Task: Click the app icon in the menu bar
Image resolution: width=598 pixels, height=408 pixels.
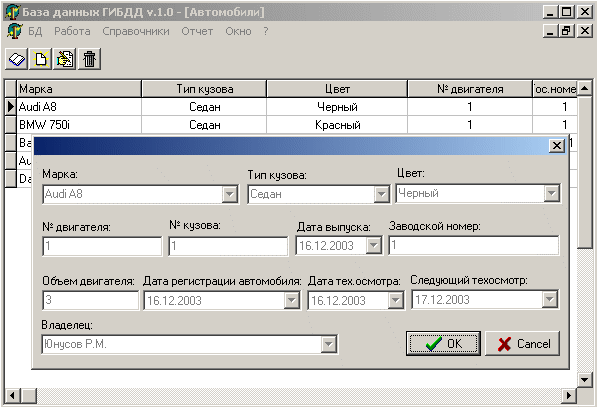Action: [14, 31]
